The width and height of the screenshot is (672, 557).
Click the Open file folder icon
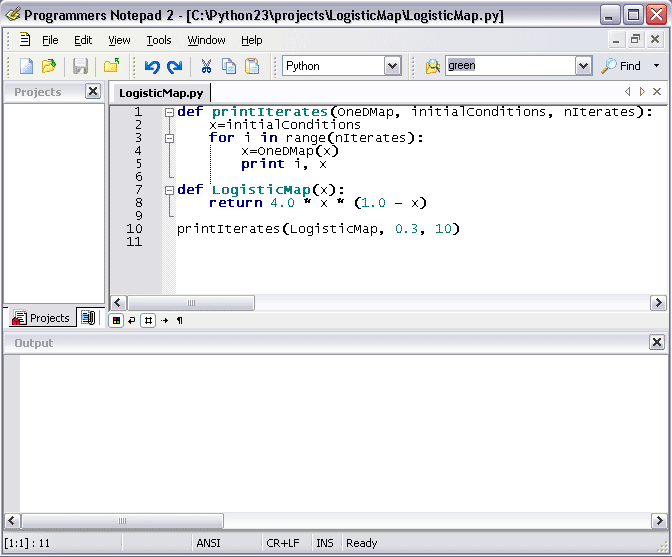[x=48, y=66]
